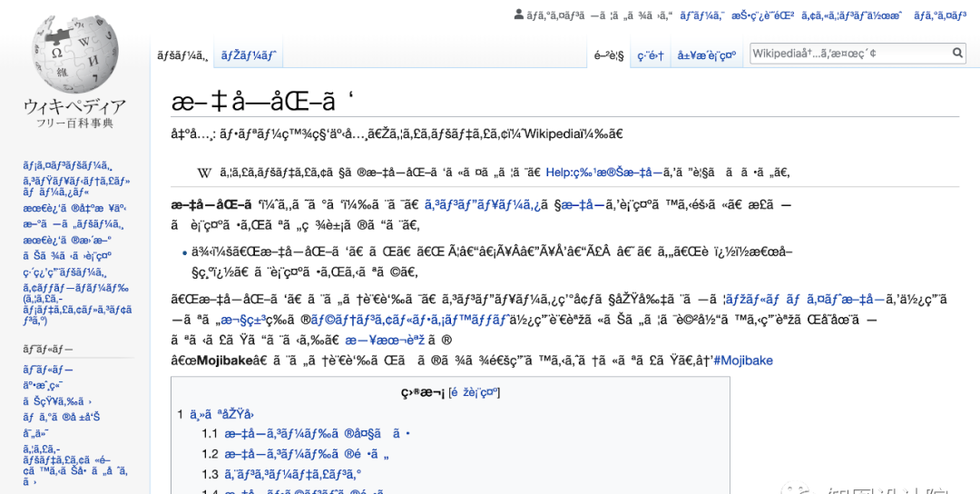The height and width of the screenshot is (494, 980).
Task: Open the View history tab beside search
Action: click(707, 56)
